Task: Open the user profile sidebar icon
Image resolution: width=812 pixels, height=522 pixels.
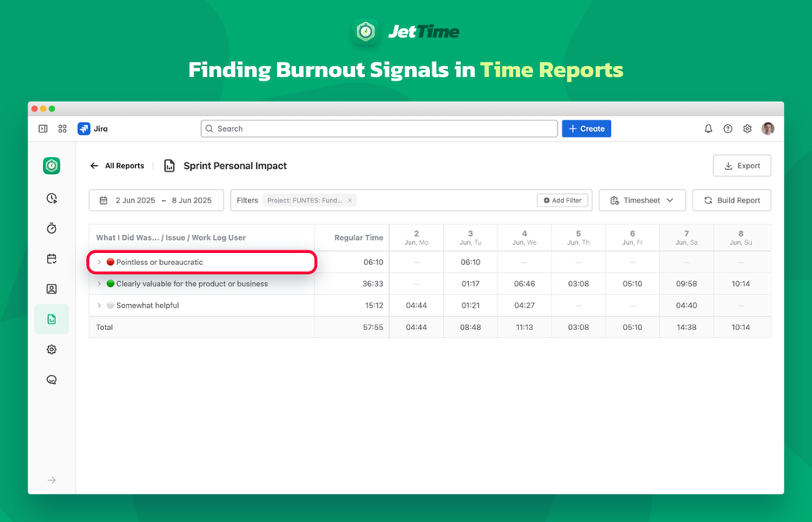Action: click(x=51, y=289)
